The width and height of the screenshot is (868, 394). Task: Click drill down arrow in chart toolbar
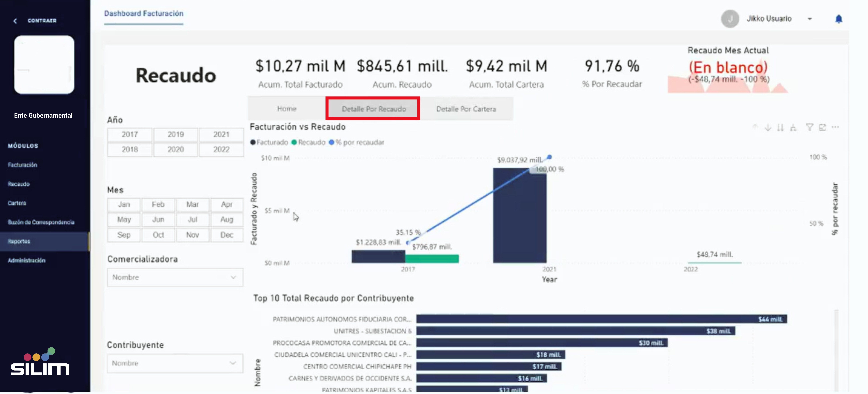[x=768, y=127]
